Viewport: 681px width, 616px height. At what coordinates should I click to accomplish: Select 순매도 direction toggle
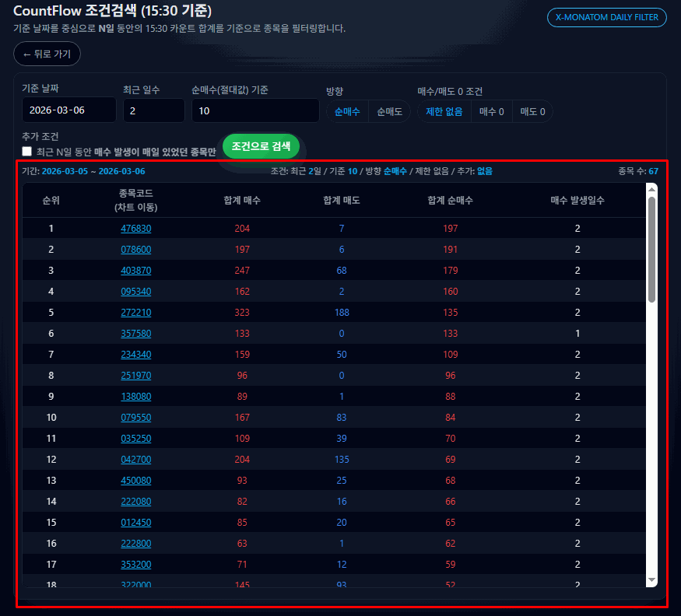point(389,111)
